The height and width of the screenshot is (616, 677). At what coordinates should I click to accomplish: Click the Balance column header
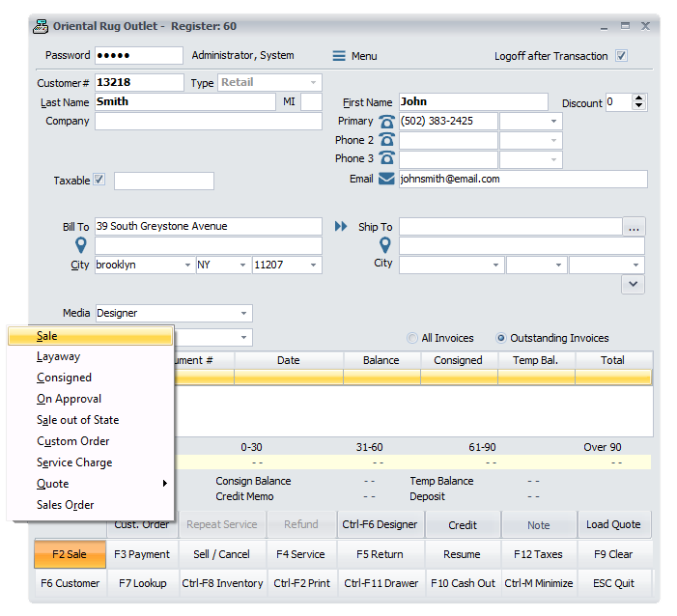[381, 360]
